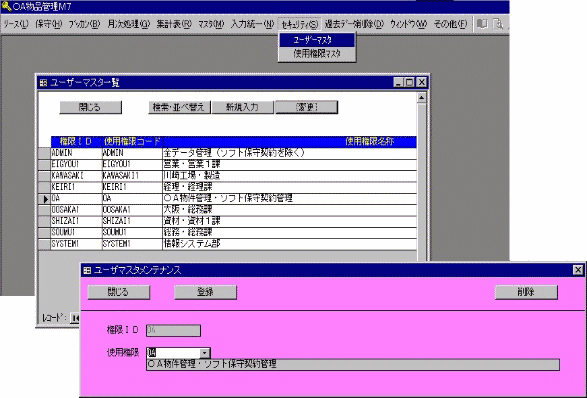Click the KAWASAKI11 使用権限コード cell
The image size is (587, 398).
pos(132,176)
